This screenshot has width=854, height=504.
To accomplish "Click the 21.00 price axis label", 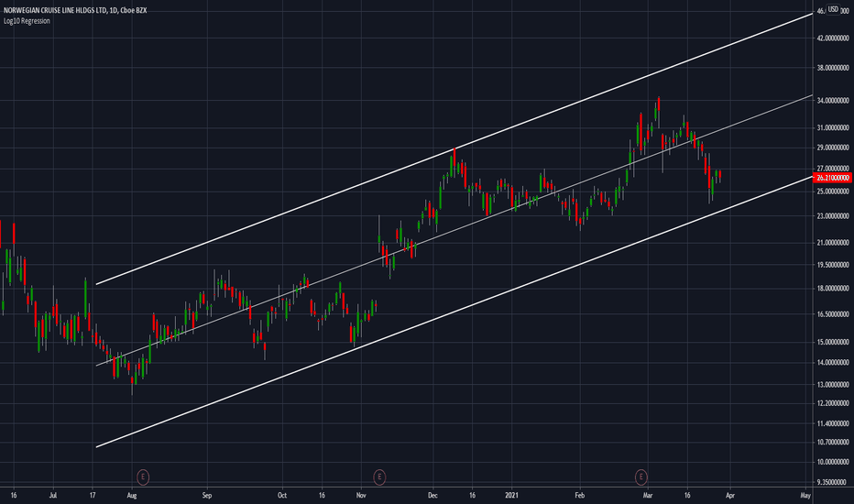I will pyautogui.click(x=833, y=243).
